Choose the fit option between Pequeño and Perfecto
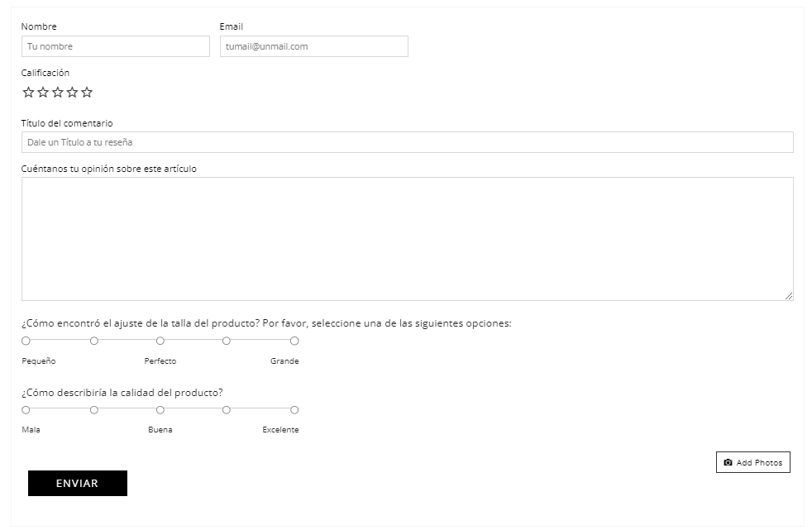This screenshot has height=530, width=812. pyautogui.click(x=93, y=341)
